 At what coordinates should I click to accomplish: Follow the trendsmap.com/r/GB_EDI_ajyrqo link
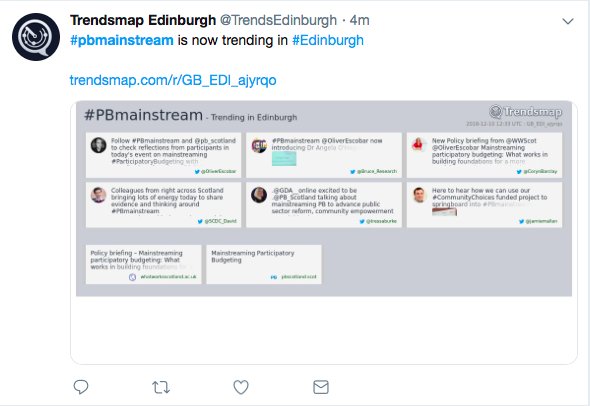coord(173,80)
